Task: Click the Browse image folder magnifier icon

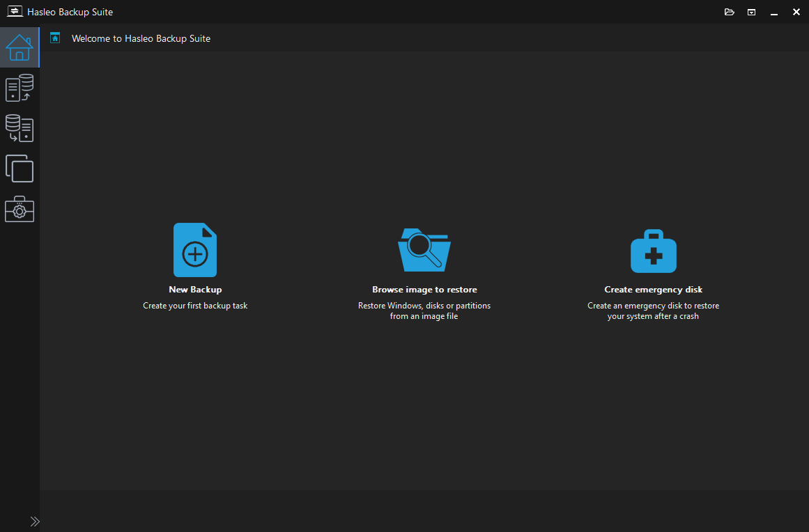Action: pos(424,250)
